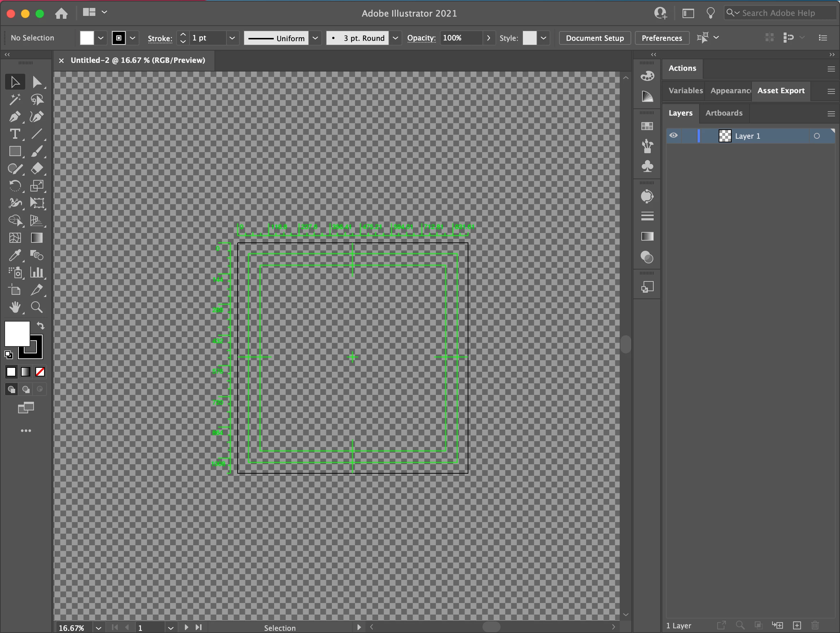Open the zoom level dropdown
Image resolution: width=840 pixels, height=633 pixels.
pos(98,628)
